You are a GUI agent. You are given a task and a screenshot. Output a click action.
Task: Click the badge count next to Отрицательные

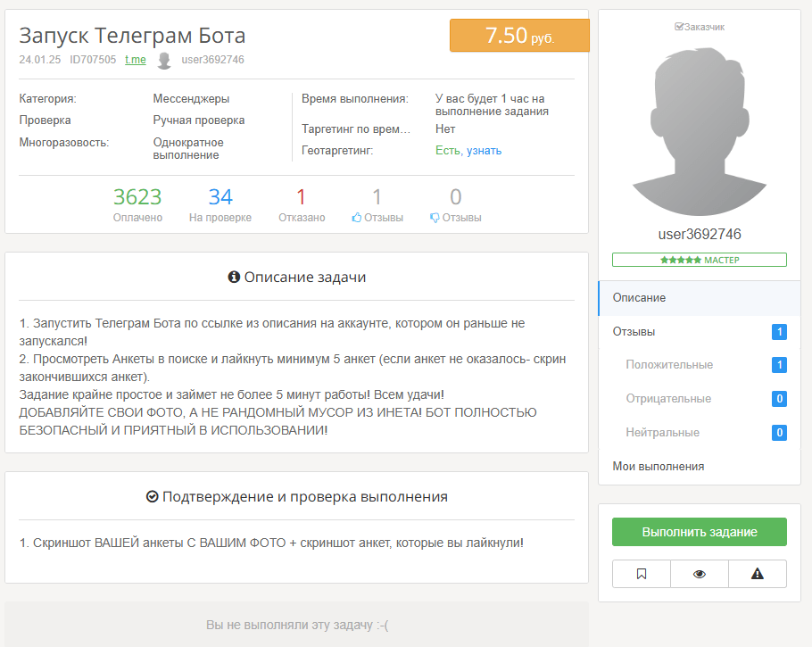779,398
